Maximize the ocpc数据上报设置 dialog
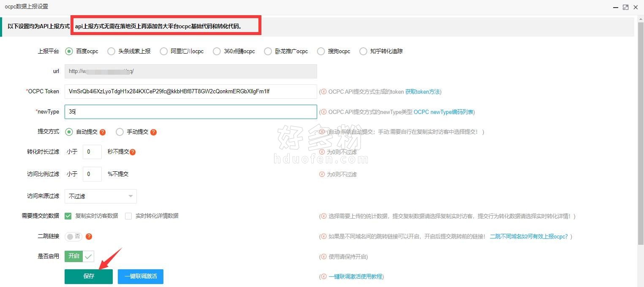The height and width of the screenshot is (287, 644). click(625, 7)
